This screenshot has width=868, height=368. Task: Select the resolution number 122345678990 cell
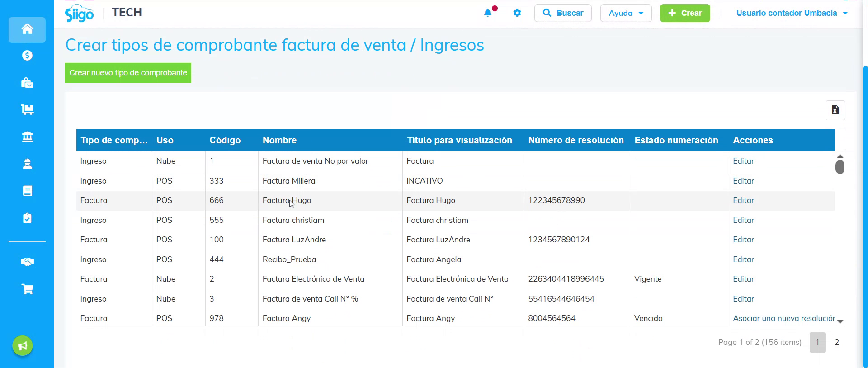[576, 200]
